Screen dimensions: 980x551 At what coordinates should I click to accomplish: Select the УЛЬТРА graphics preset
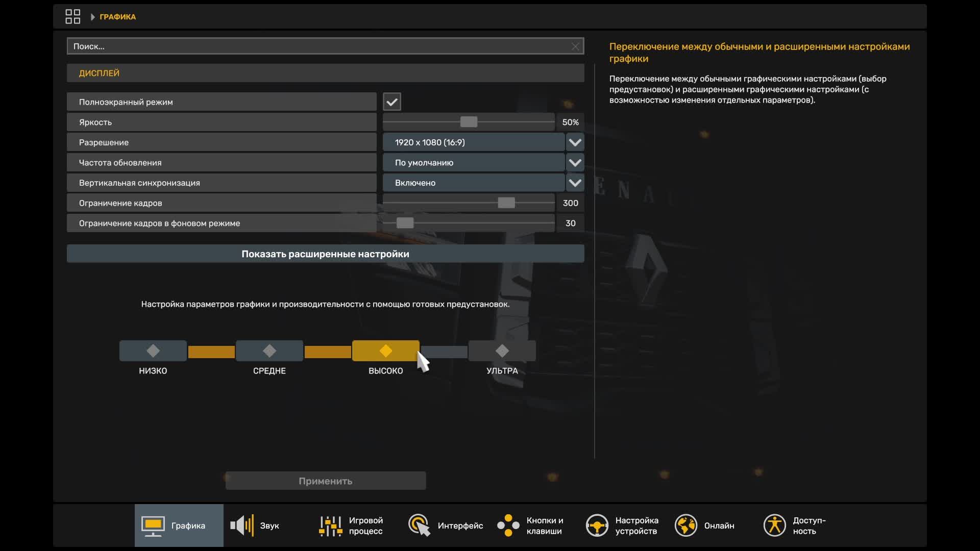502,351
